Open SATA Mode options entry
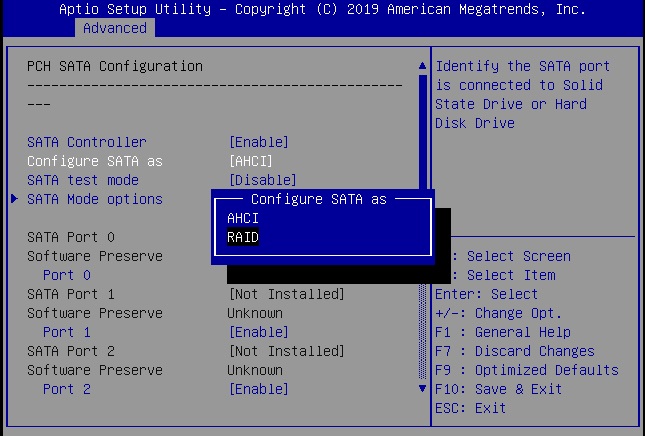 click(x=95, y=199)
